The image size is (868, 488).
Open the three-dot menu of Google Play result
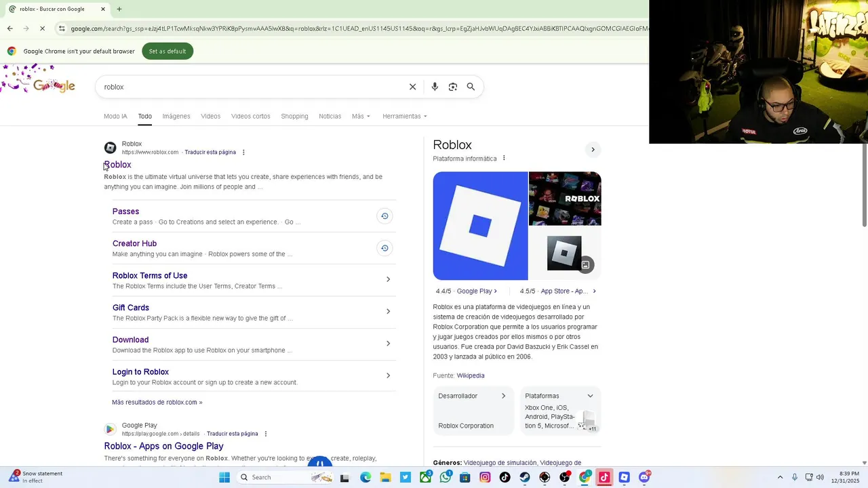coord(266,434)
